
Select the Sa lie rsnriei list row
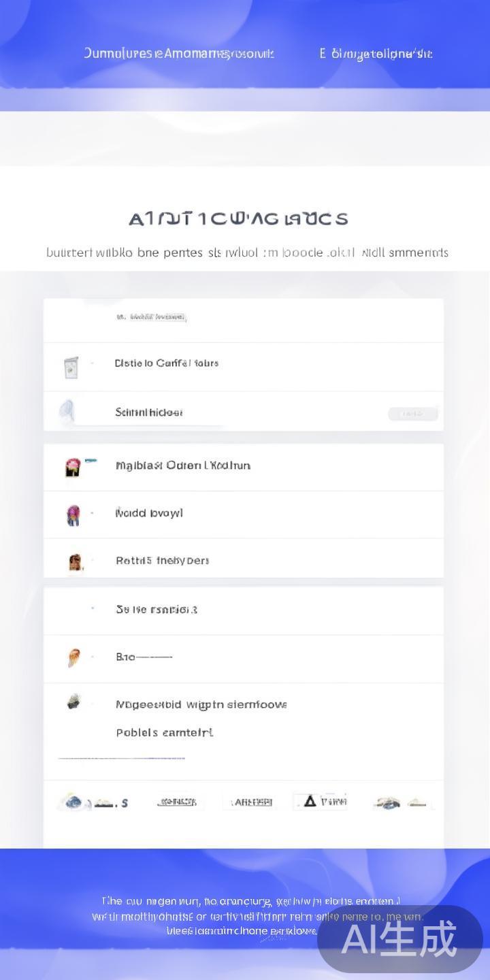[x=157, y=610]
